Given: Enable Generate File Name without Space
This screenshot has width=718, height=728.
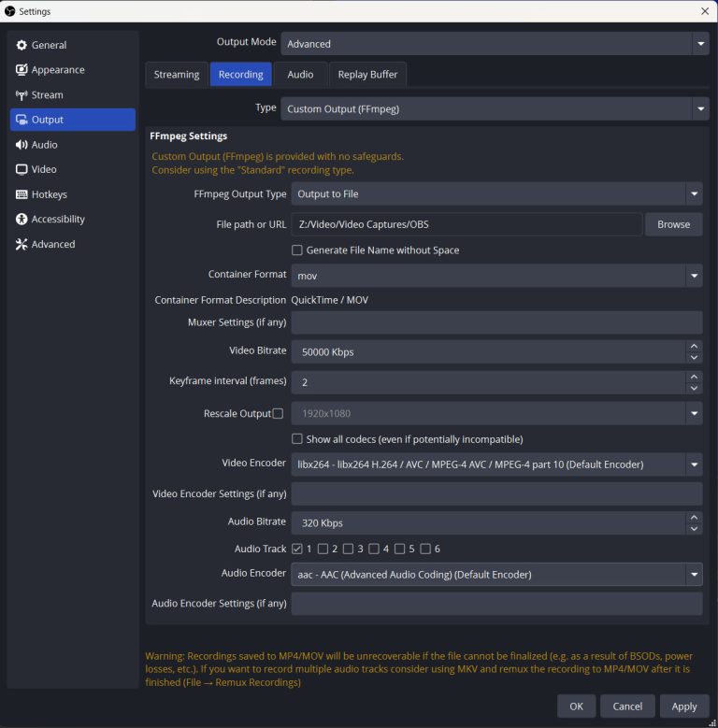Looking at the screenshot, I should tap(297, 250).
